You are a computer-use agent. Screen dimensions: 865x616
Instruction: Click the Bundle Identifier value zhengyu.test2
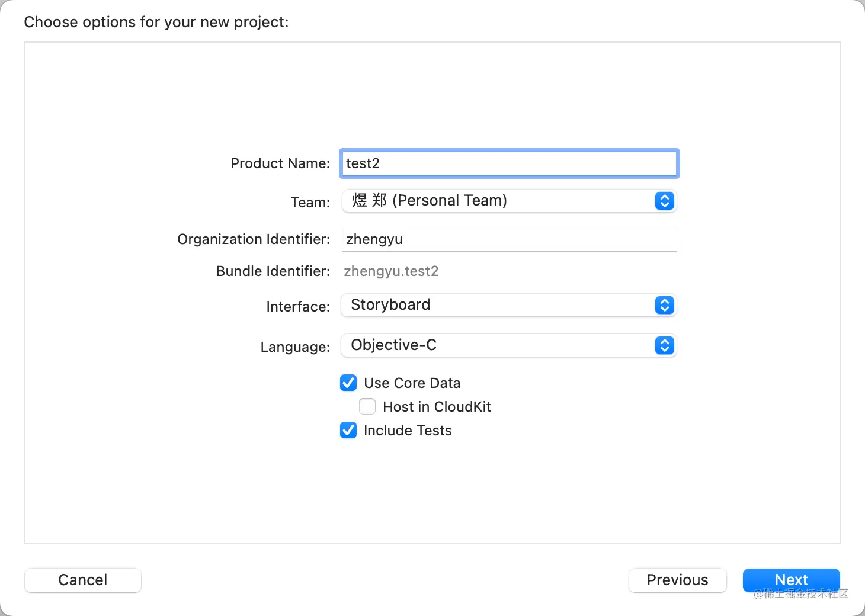point(391,271)
